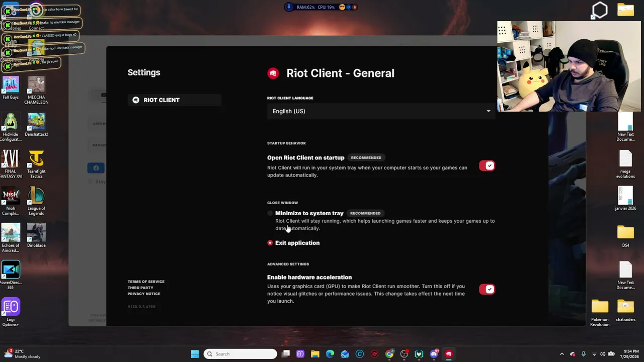Open the volume tray icon

[x=603, y=354]
